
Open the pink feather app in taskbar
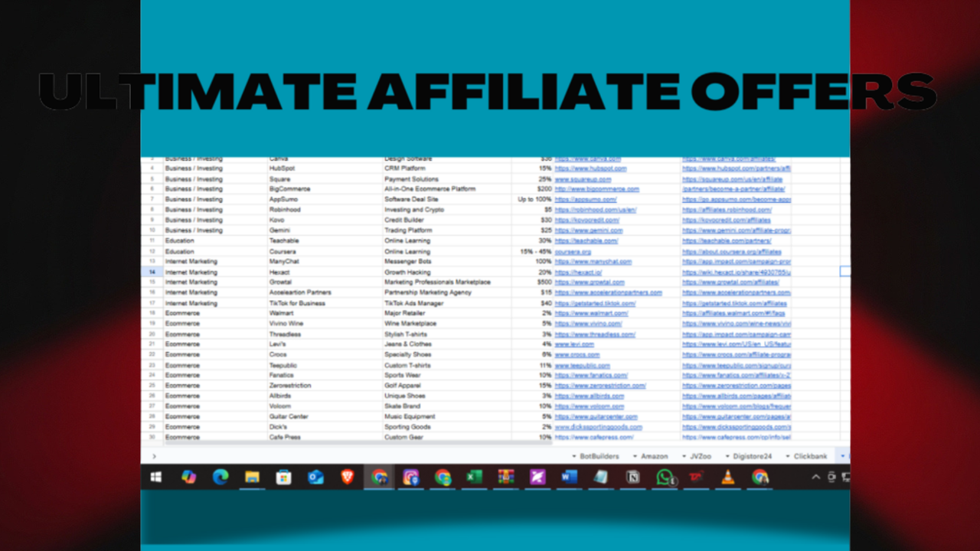[537, 478]
